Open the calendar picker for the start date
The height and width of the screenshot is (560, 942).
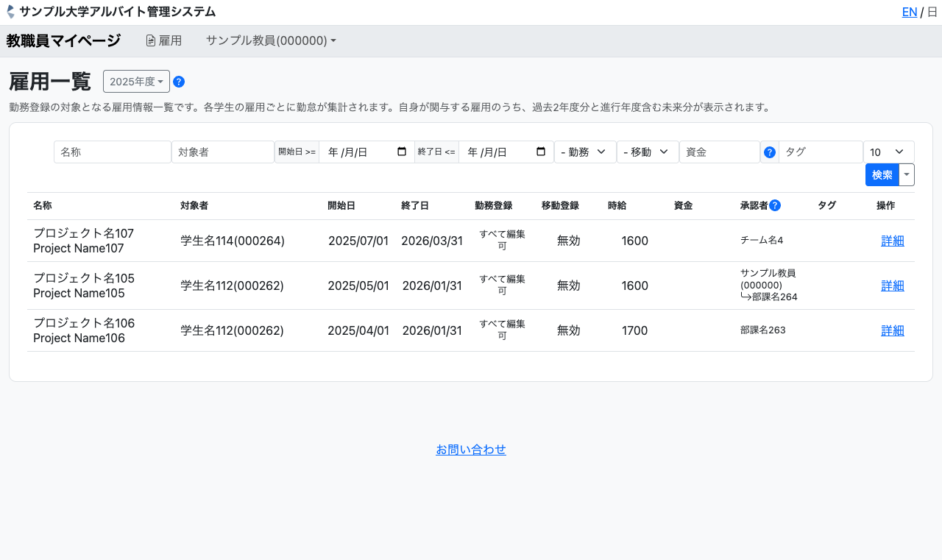[x=402, y=152]
